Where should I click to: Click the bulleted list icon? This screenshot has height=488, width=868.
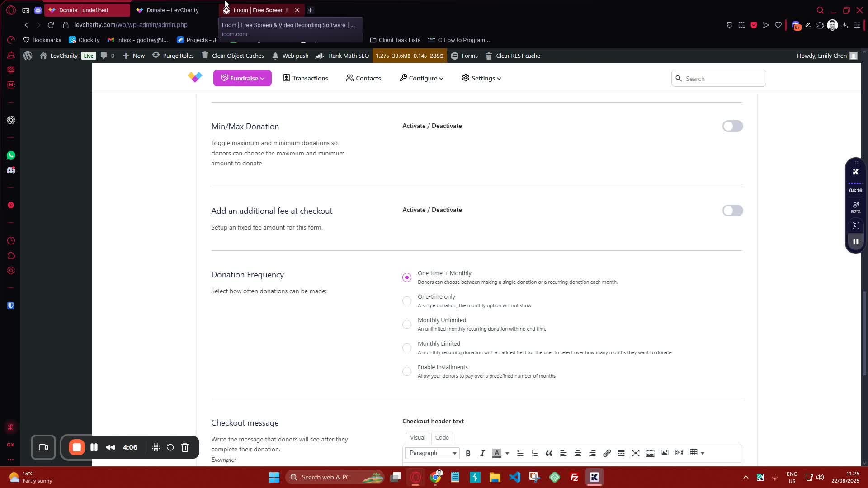pyautogui.click(x=520, y=453)
